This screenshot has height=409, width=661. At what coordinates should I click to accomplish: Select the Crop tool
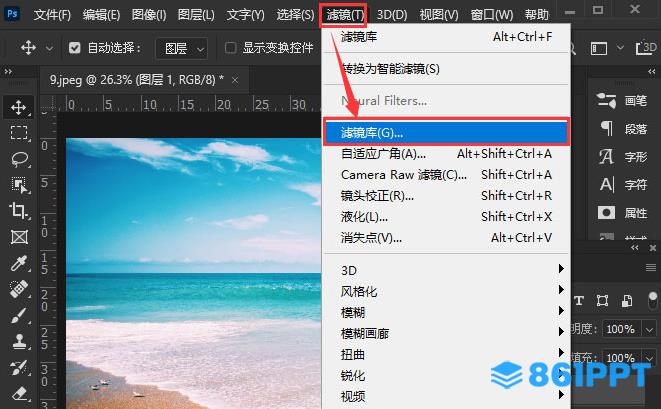pos(19,210)
